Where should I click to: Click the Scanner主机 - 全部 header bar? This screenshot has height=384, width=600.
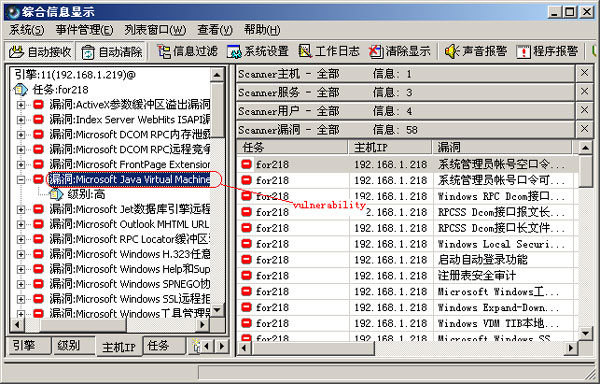pyautogui.click(x=405, y=73)
